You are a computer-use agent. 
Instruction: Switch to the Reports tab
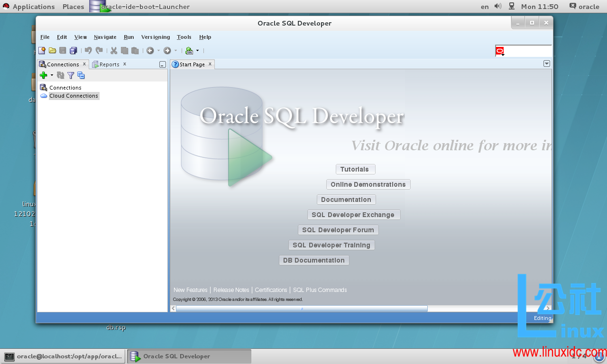(x=109, y=64)
